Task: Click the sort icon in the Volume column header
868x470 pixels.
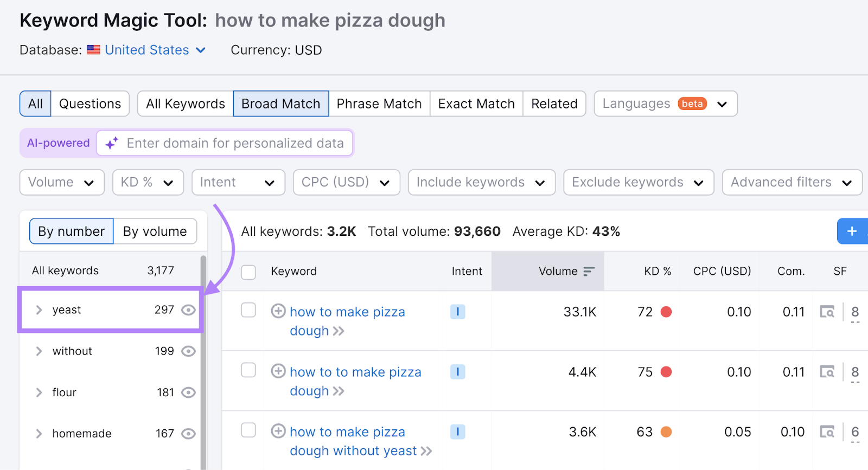Action: 589,271
